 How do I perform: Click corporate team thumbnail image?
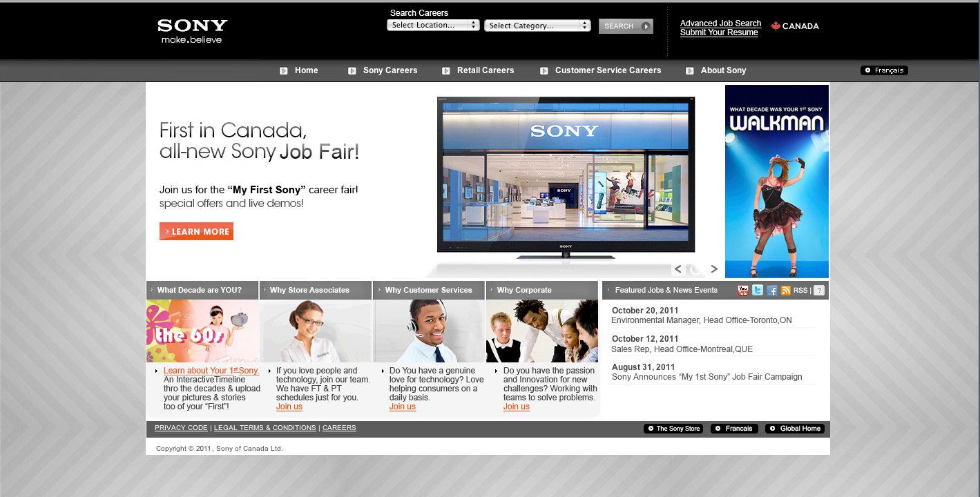tap(542, 331)
